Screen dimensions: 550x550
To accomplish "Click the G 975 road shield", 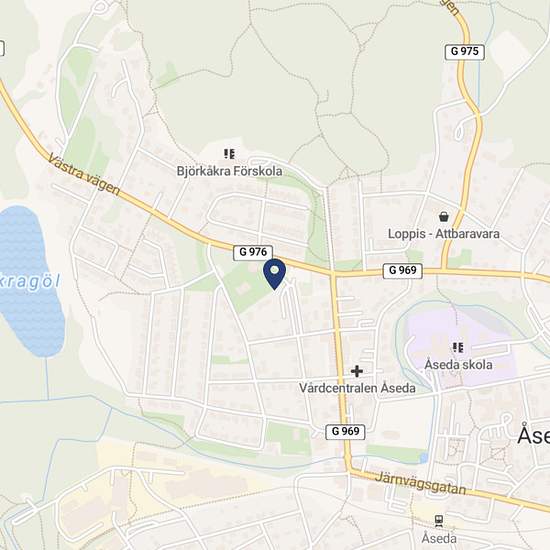I will (x=464, y=52).
